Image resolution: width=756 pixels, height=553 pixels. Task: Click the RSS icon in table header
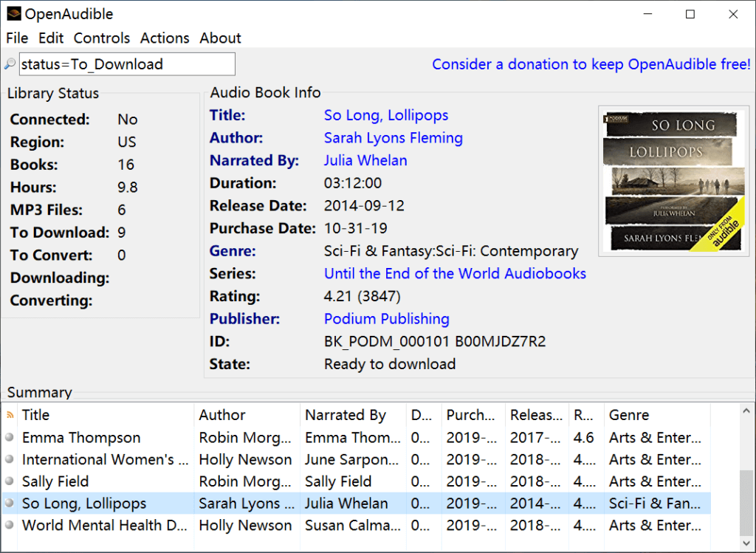tap(10, 415)
